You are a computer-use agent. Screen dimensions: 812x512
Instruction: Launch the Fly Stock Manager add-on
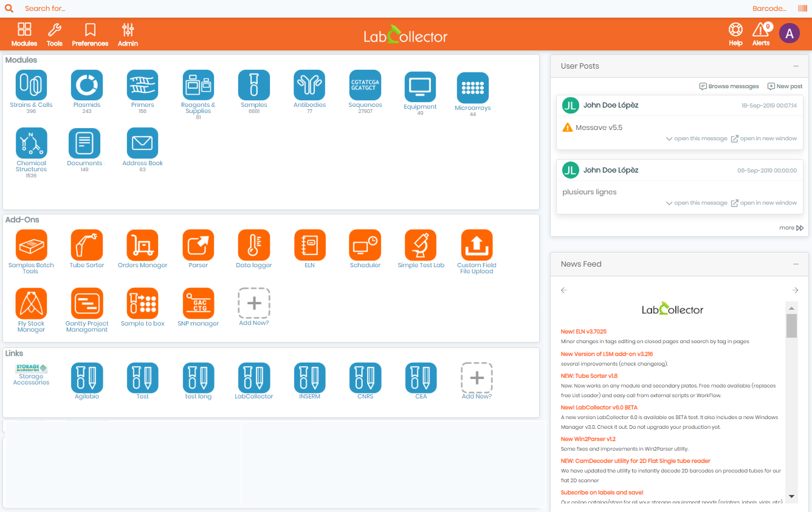point(31,304)
